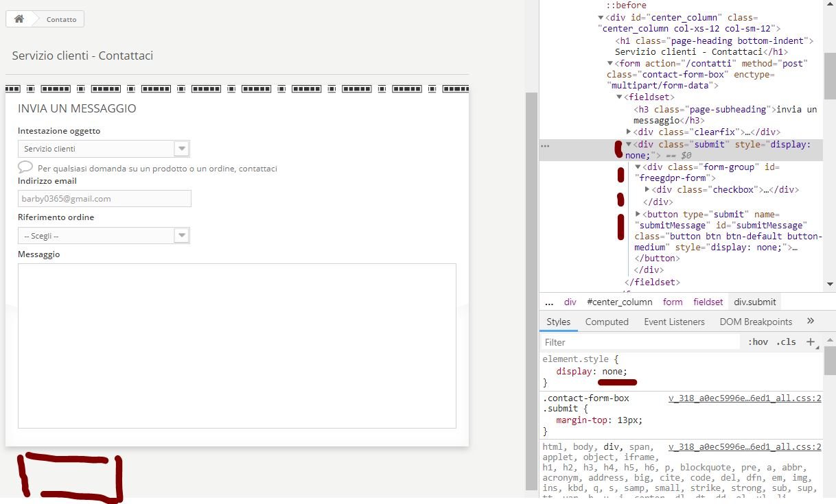Open the Contatto breadcrumb link
The image size is (836, 504).
click(62, 19)
